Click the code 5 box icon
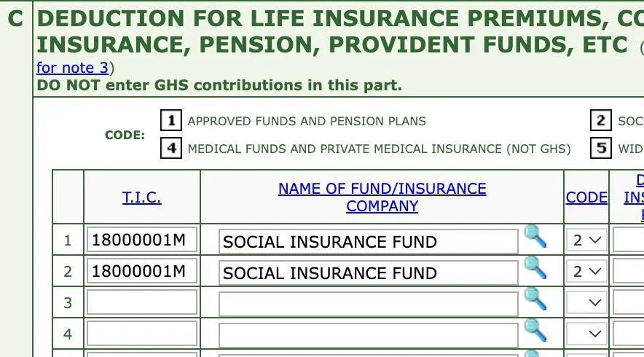644x357 pixels. coord(600,149)
